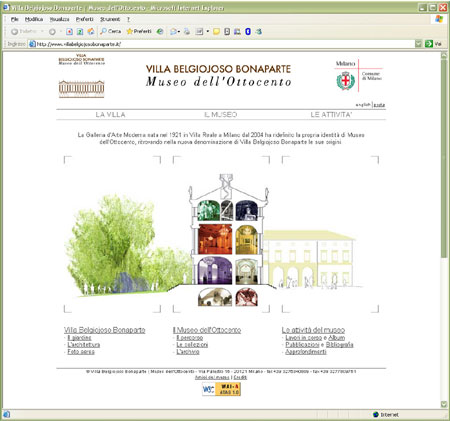The height and width of the screenshot is (421, 450).
Task: Open the Pubblicazioni link
Action: click(x=302, y=345)
